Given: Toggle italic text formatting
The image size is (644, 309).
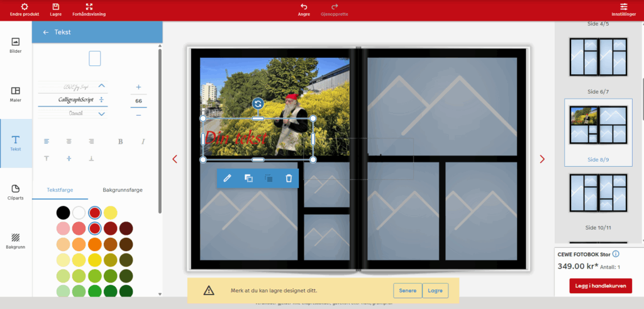Looking at the screenshot, I should (x=143, y=142).
